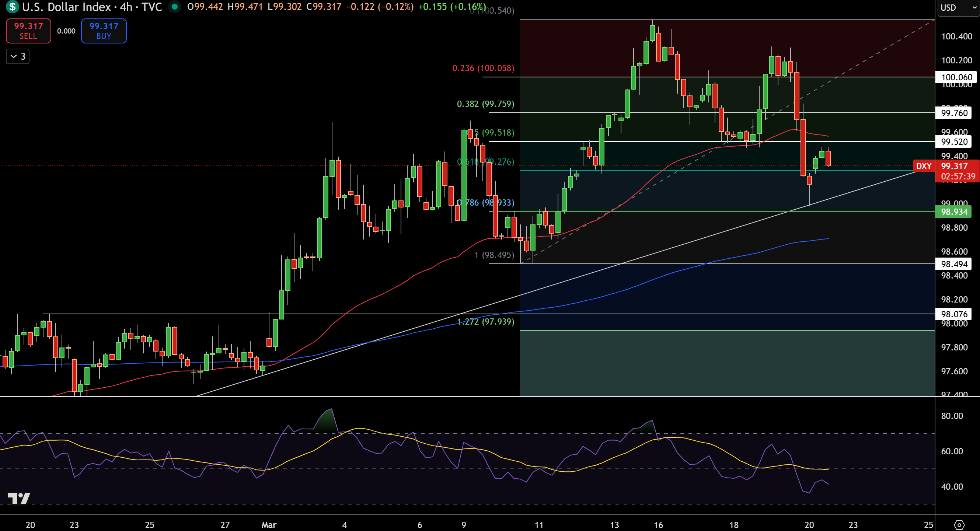The width and height of the screenshot is (980, 531).
Task: Click the 02:57:39 bar countdown timer
Action: pyautogui.click(x=958, y=177)
